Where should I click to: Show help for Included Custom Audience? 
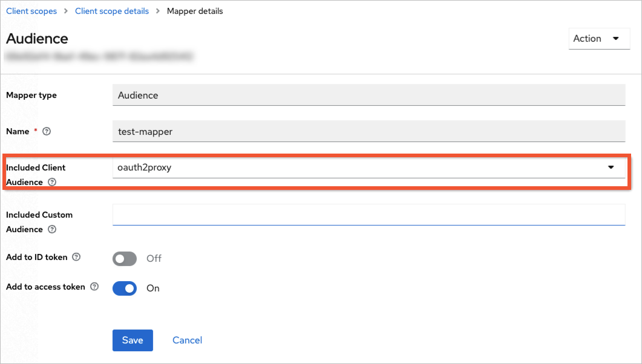(x=52, y=229)
